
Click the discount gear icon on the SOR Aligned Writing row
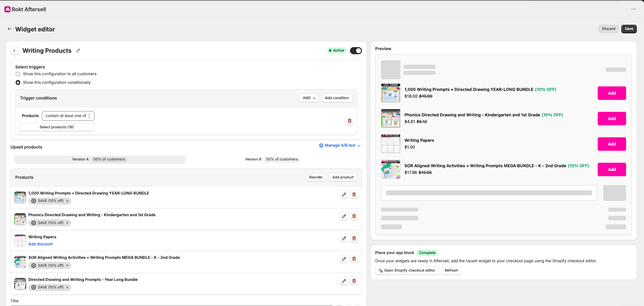(34, 266)
